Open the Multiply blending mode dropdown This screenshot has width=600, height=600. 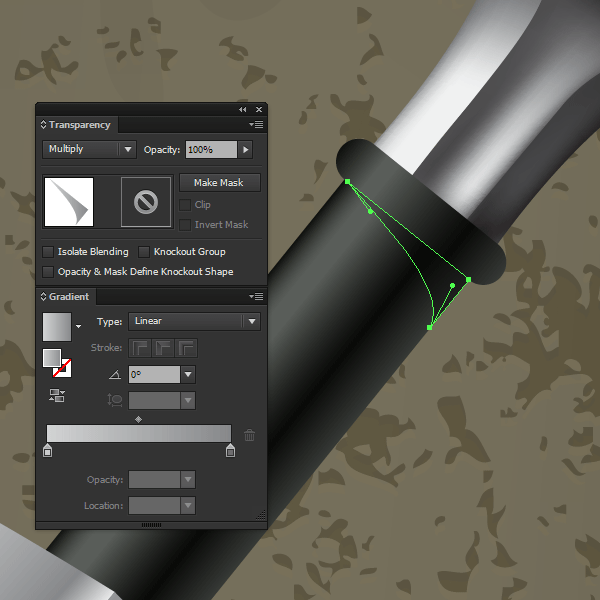coord(89,149)
